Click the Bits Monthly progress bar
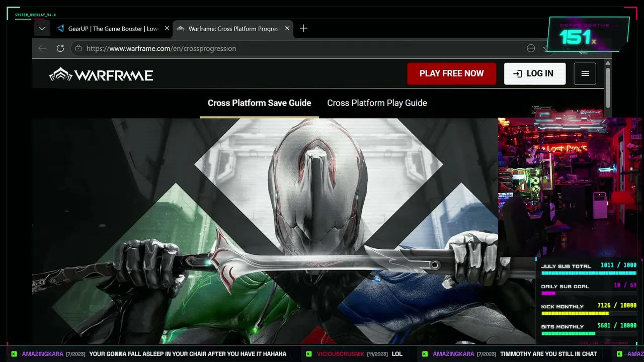The image size is (644, 362). pyautogui.click(x=589, y=333)
